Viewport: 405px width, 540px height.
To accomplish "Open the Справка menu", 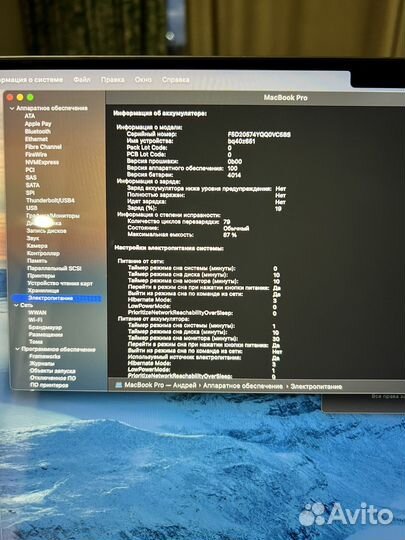I will (176, 80).
